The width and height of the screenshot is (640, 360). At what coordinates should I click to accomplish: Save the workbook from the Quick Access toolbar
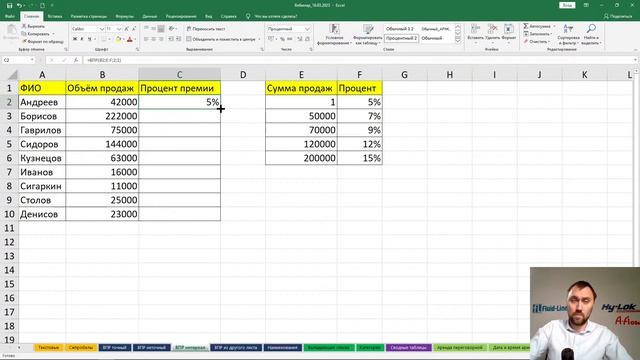(x=9, y=5)
